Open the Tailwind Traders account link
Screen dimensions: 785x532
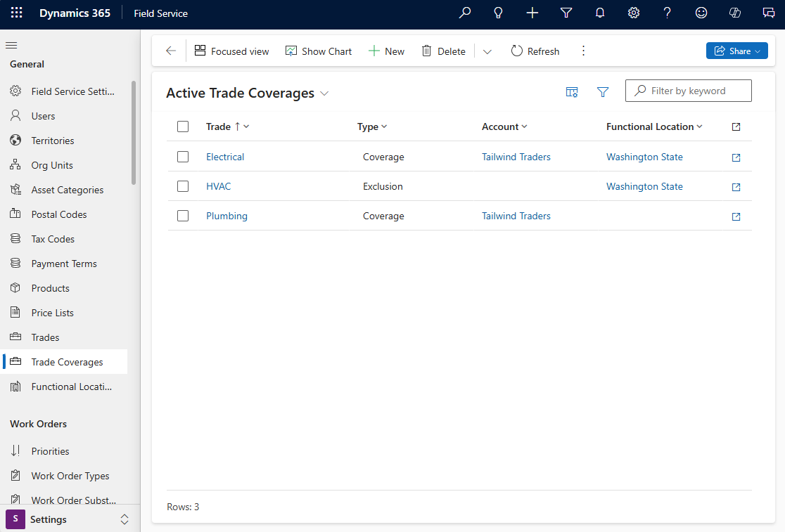pyautogui.click(x=516, y=157)
